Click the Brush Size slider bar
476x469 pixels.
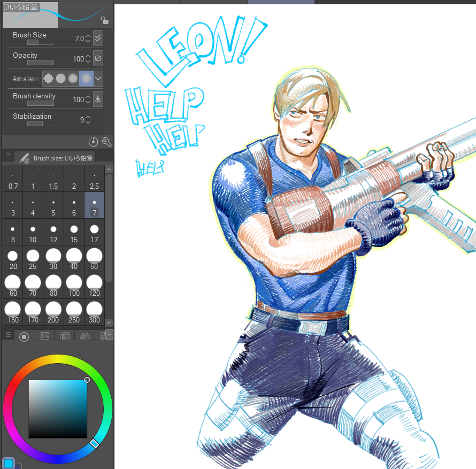(x=40, y=42)
